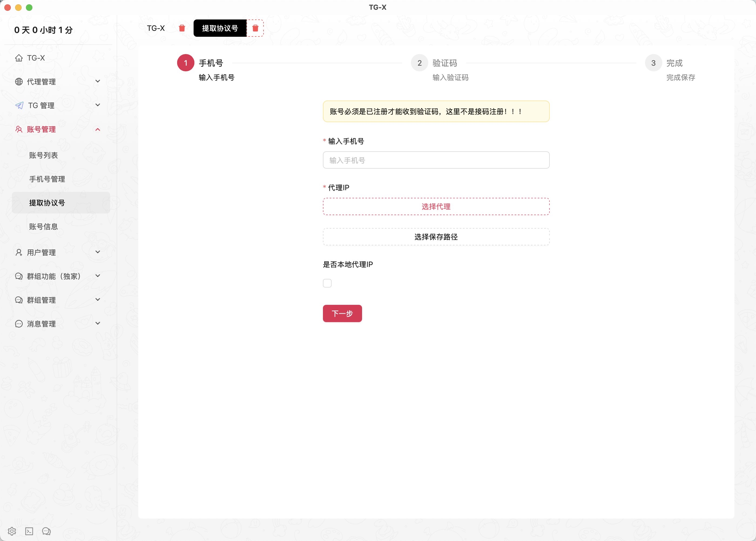
Task: Click the green macOS fullscreen window button
Action: [x=29, y=7]
